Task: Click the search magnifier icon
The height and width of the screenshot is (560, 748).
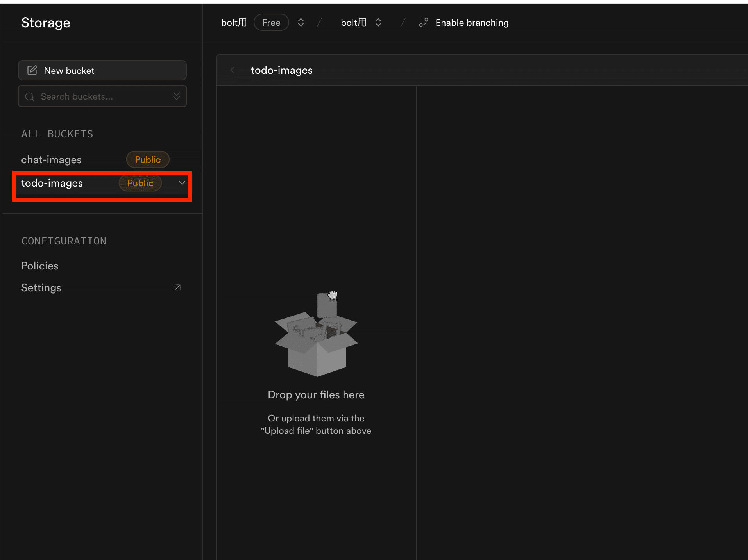Action: [x=30, y=97]
